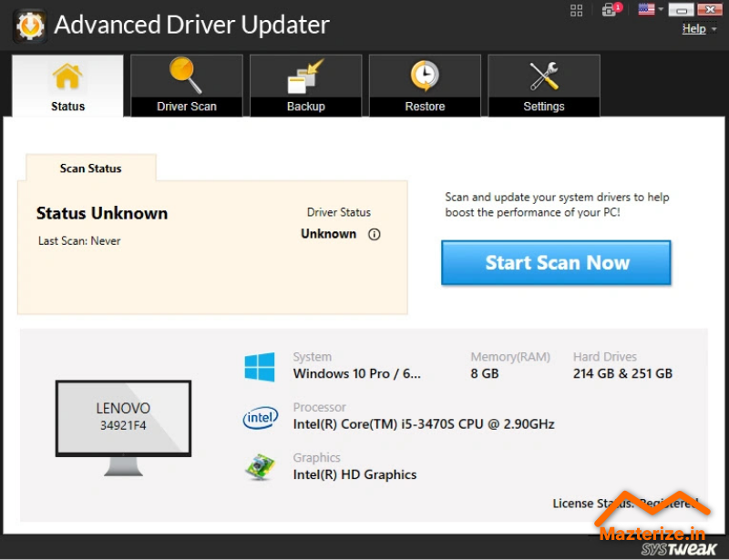Image resolution: width=729 pixels, height=560 pixels.
Task: Open the Help link
Action: click(693, 28)
